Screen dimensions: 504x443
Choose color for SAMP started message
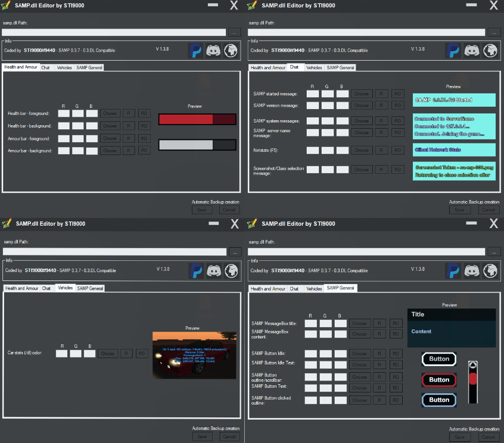click(362, 94)
